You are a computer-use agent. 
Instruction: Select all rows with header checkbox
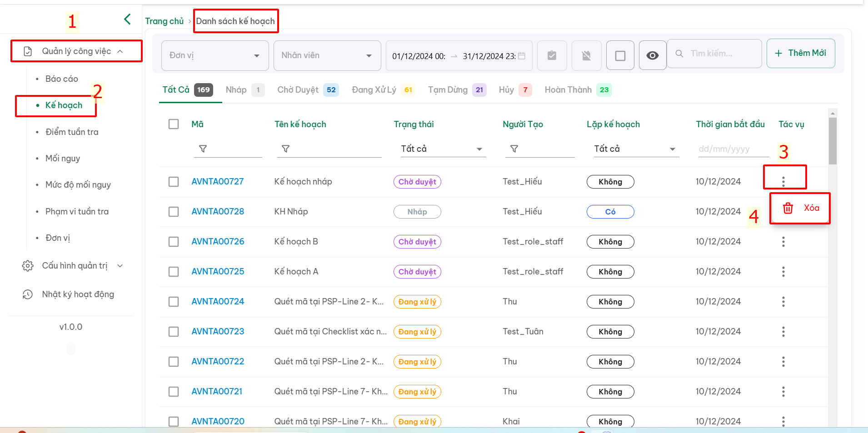click(x=174, y=124)
